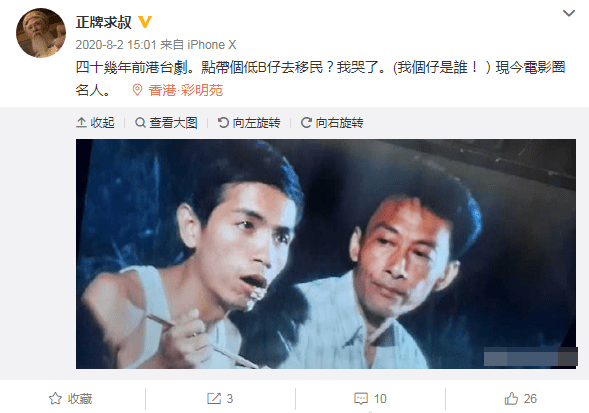Viewport: 589px width, 413px height.
Task: Click the location pin icon
Action: pyautogui.click(x=137, y=90)
